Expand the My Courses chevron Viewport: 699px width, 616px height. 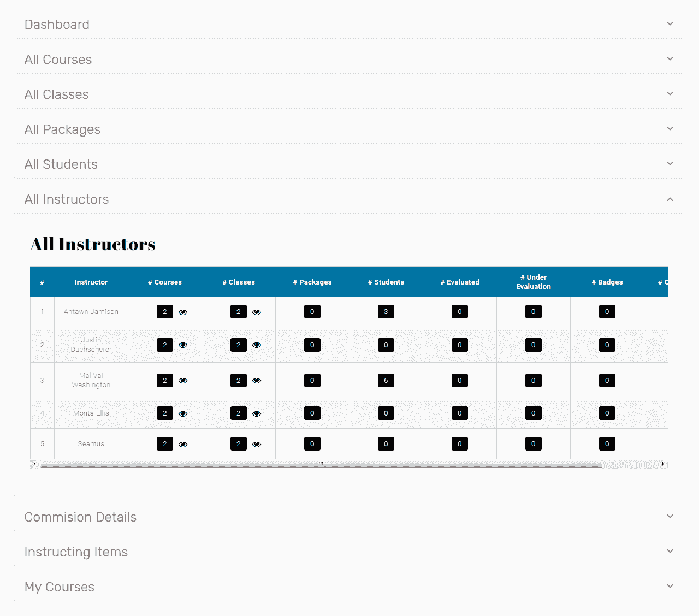click(670, 586)
